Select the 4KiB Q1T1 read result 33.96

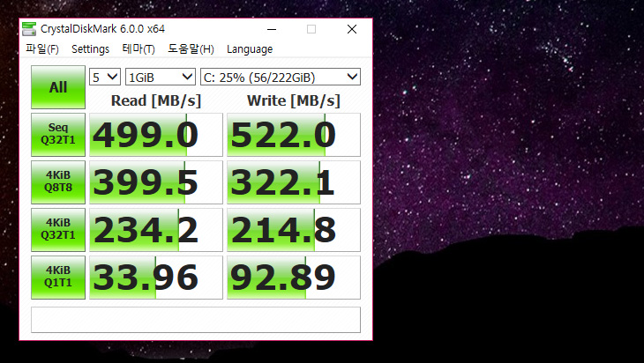click(156, 278)
